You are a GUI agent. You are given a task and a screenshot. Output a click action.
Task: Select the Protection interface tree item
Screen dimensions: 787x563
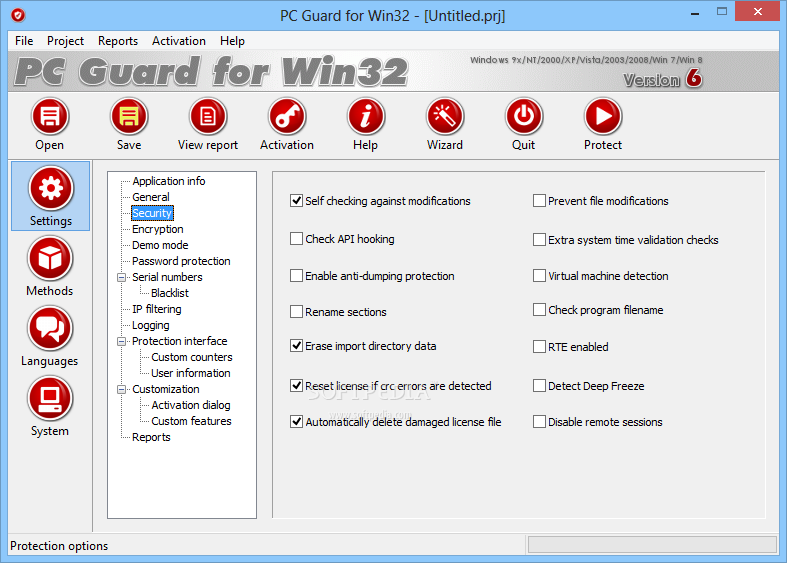click(x=180, y=341)
